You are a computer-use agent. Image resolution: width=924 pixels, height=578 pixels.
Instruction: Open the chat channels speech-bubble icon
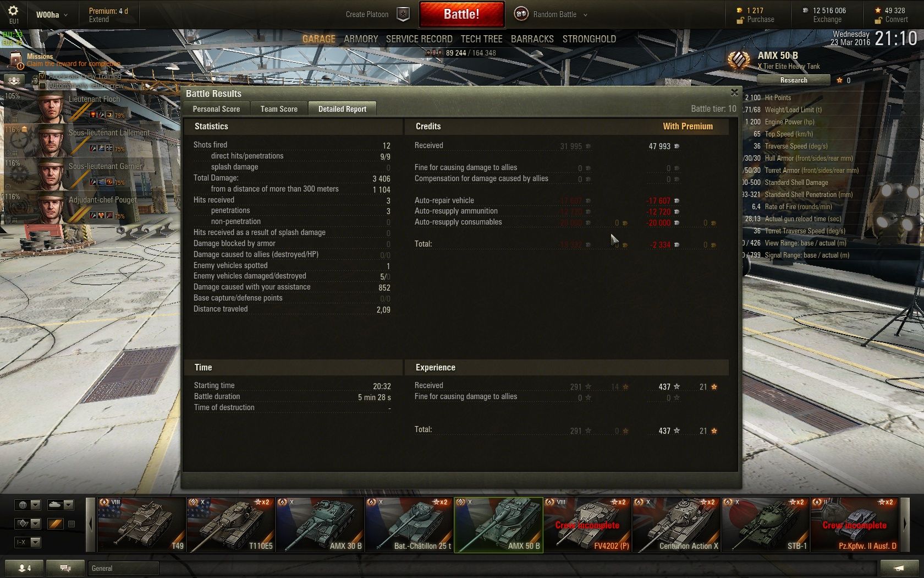tap(65, 568)
